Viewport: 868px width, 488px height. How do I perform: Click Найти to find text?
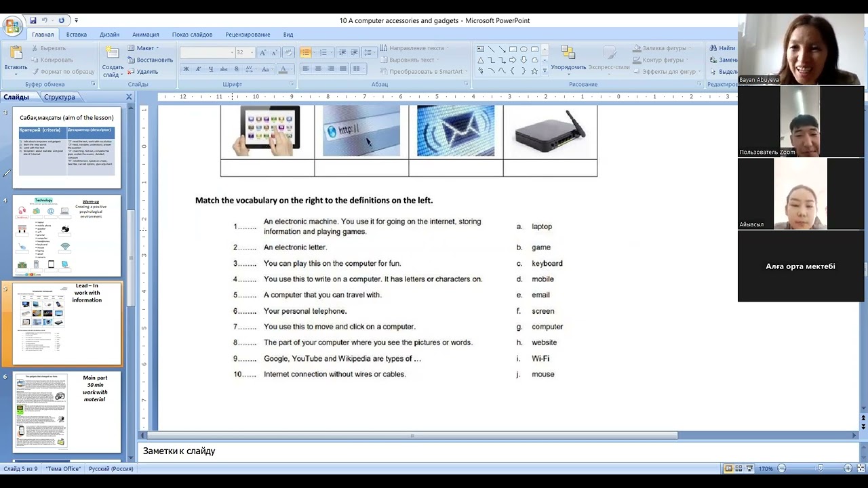tap(722, 48)
